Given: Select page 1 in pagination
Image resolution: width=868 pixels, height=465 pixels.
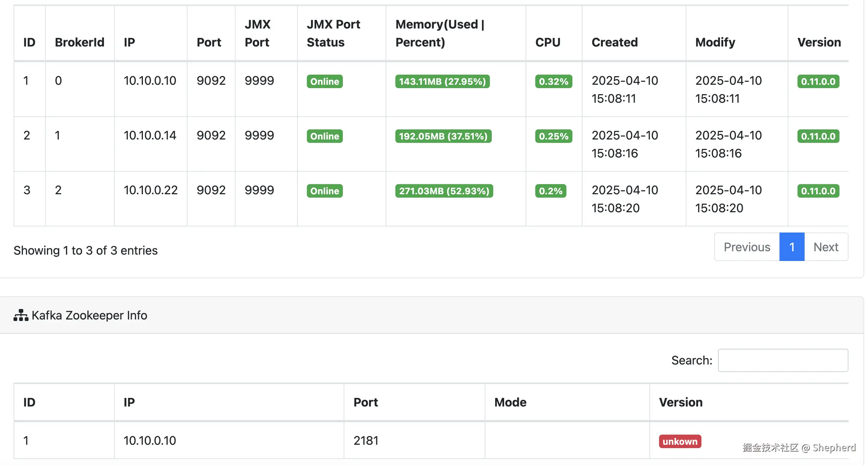Looking at the screenshot, I should (x=791, y=247).
